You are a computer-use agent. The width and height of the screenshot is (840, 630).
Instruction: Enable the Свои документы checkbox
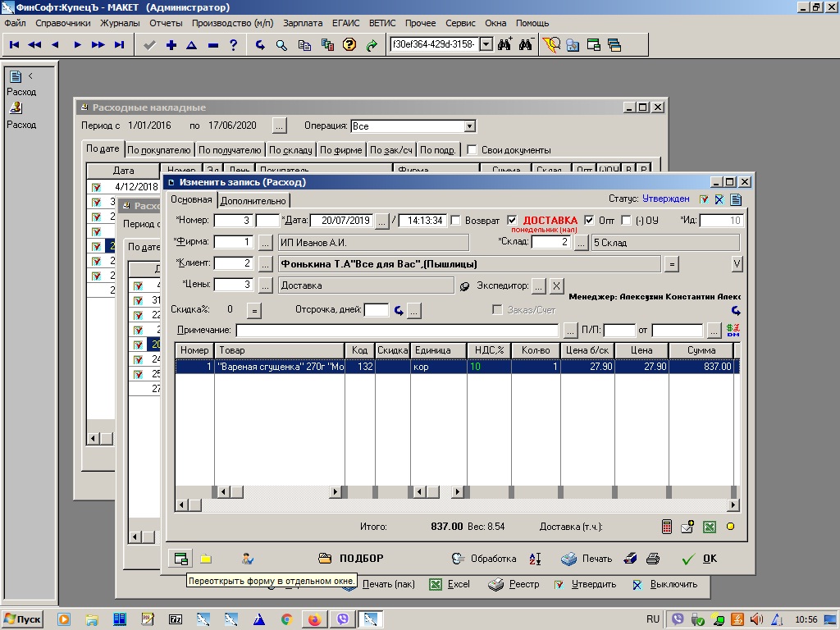point(472,150)
